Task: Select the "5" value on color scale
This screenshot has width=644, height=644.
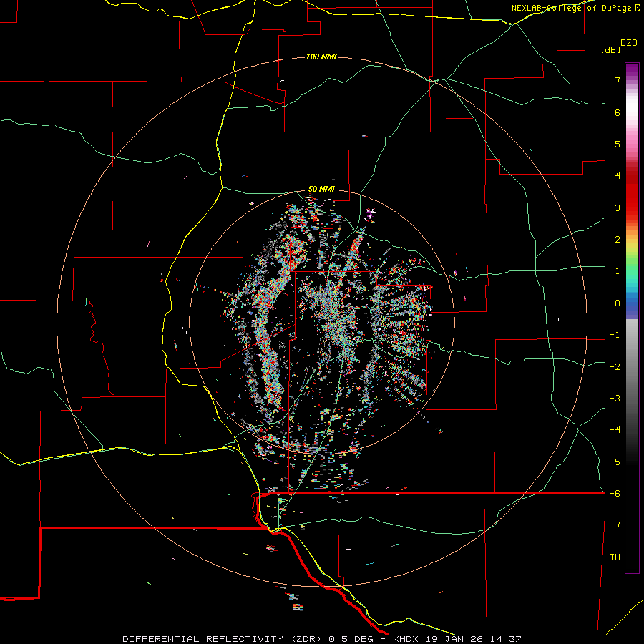Action: (618, 144)
